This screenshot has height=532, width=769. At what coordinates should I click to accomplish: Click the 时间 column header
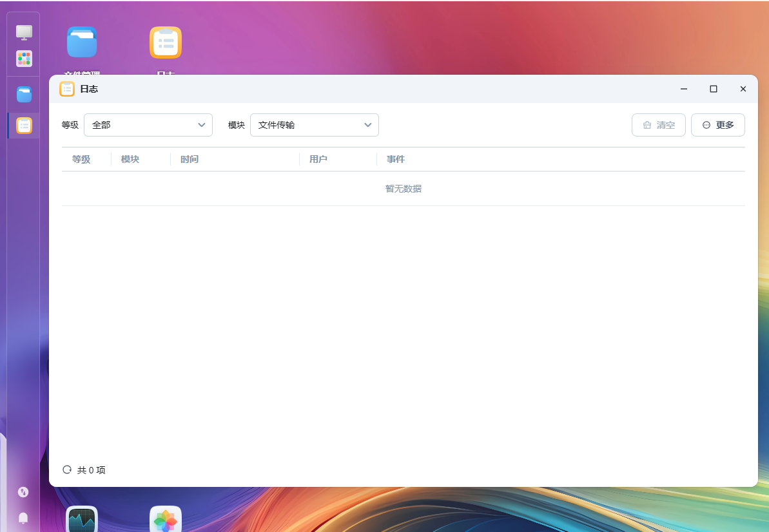coord(190,159)
